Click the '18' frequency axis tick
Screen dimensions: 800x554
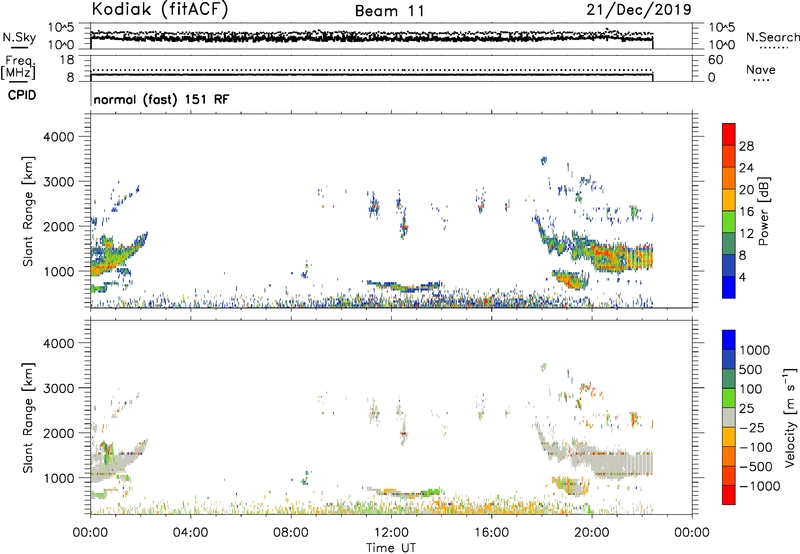[66, 60]
